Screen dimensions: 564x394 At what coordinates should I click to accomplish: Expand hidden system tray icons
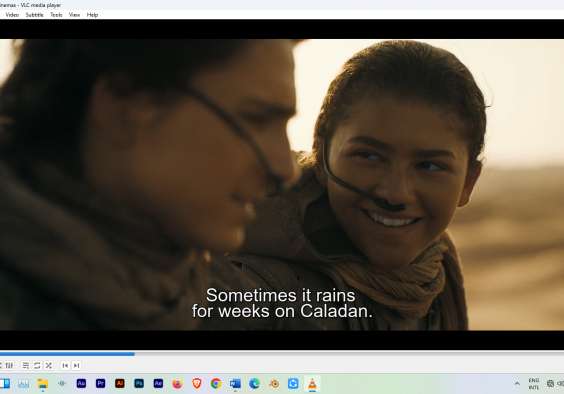coord(517,384)
